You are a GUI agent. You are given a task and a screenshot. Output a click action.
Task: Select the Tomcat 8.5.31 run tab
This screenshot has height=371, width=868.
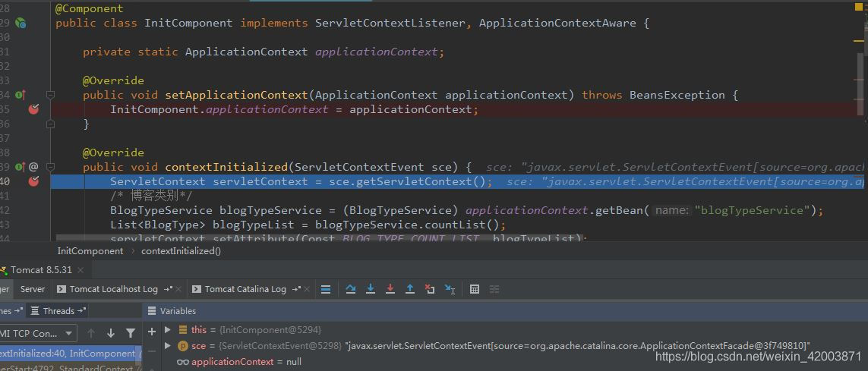click(x=41, y=270)
